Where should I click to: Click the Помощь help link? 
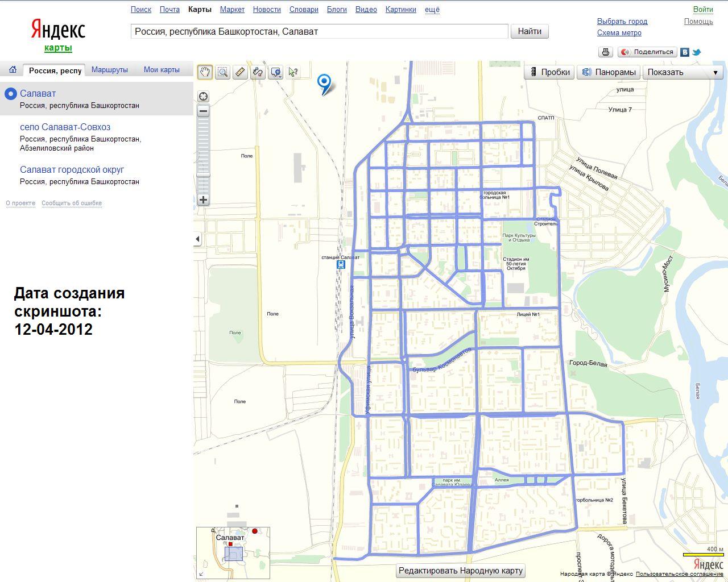click(x=698, y=21)
